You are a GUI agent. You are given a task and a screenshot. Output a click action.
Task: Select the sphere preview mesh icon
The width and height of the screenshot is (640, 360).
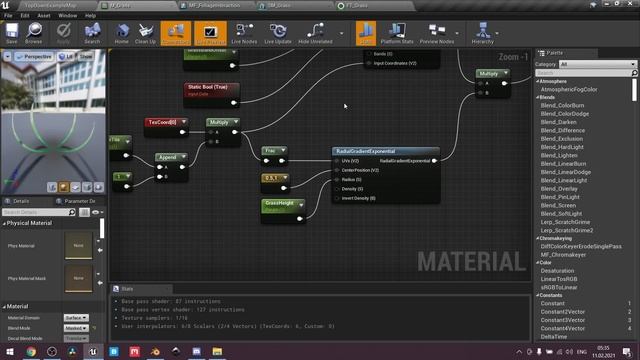[x=64, y=187]
